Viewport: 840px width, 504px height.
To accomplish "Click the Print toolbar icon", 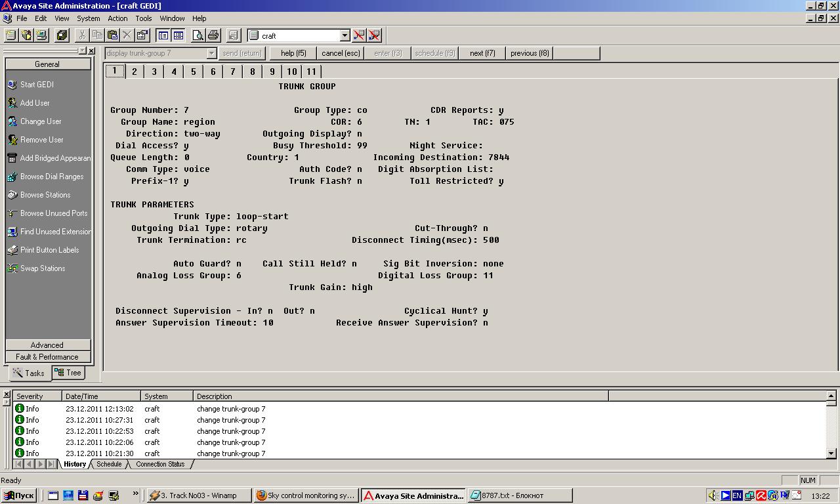I will pyautogui.click(x=213, y=35).
